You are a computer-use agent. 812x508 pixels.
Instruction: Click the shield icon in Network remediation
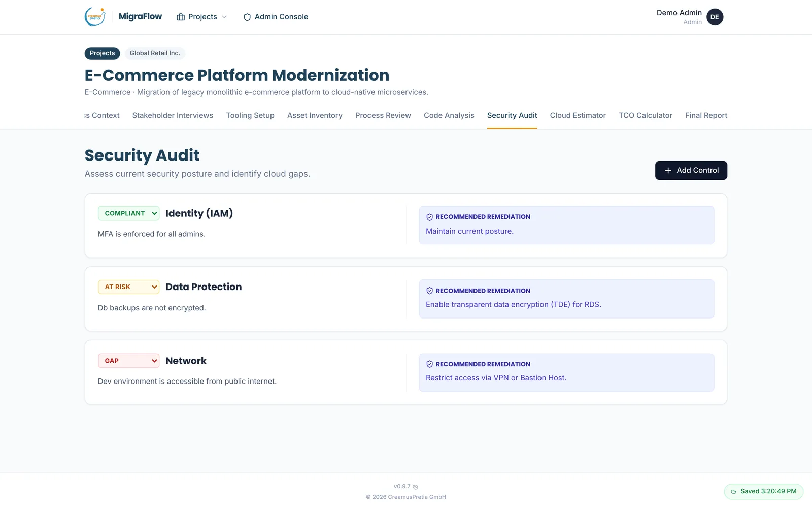coord(429,364)
